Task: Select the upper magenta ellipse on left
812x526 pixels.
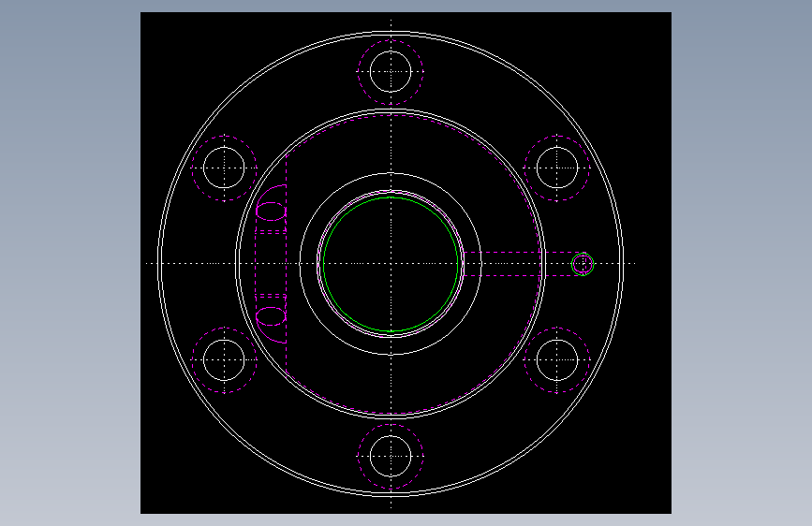Action: pos(271,212)
